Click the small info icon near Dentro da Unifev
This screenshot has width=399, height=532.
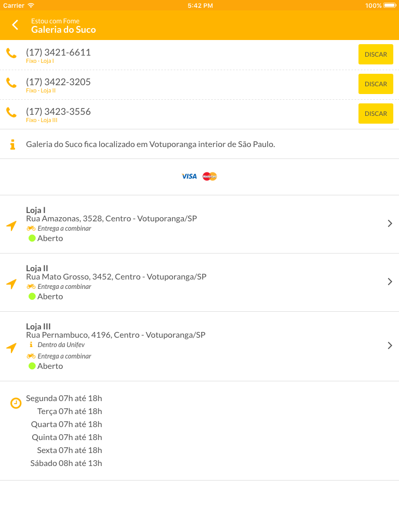(31, 345)
